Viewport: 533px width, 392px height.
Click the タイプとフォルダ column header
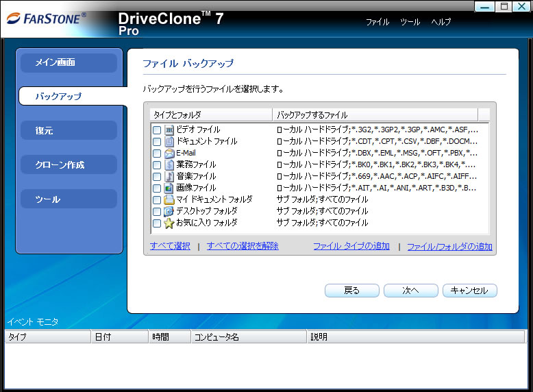coord(211,115)
